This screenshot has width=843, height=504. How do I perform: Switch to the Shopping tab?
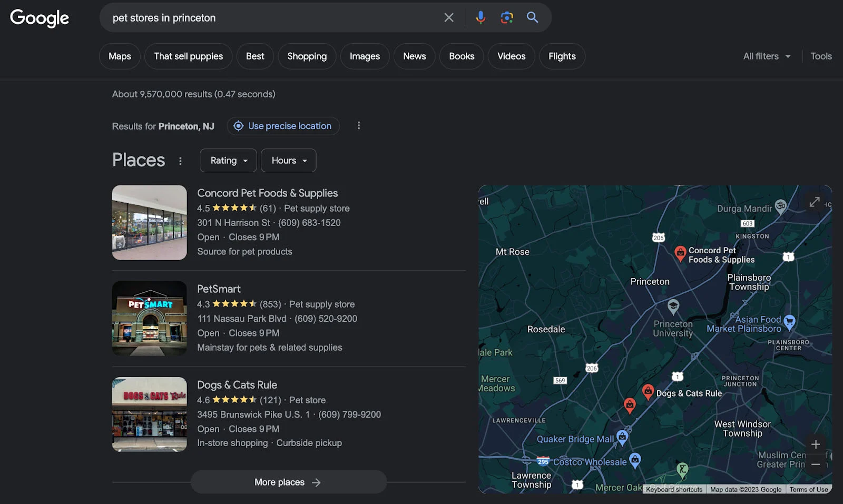click(x=307, y=56)
